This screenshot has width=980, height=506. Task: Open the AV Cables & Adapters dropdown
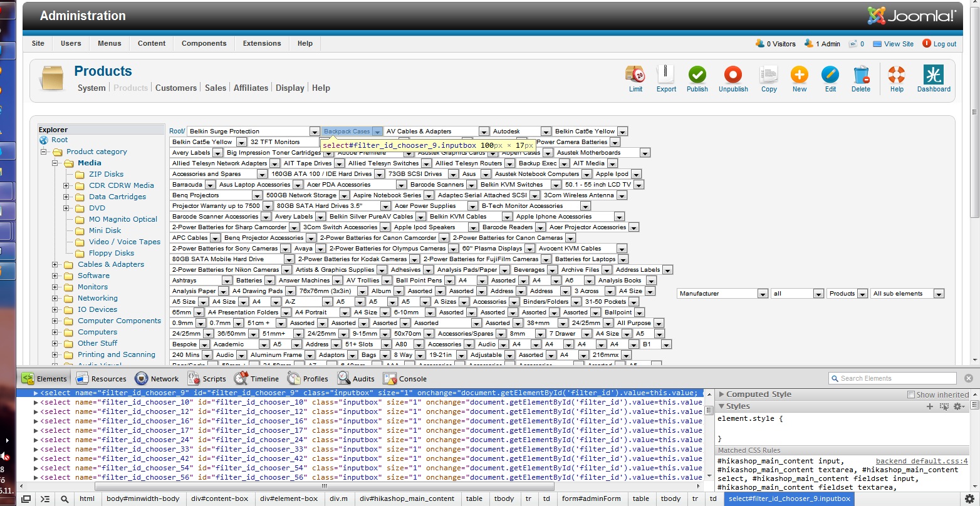coord(436,132)
